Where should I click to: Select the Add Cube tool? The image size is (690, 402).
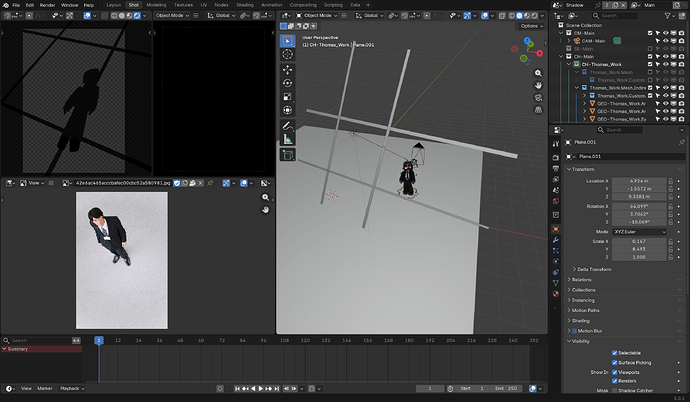[x=287, y=155]
